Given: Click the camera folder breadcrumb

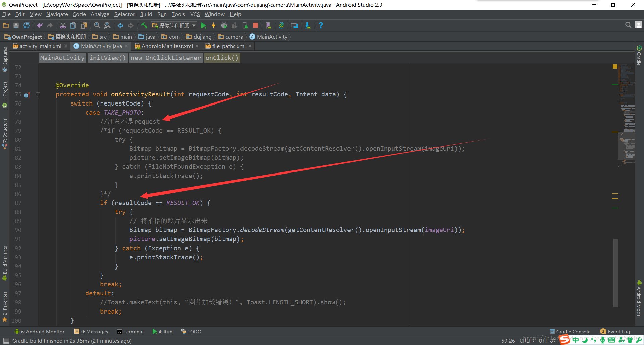Looking at the screenshot, I should pos(230,37).
